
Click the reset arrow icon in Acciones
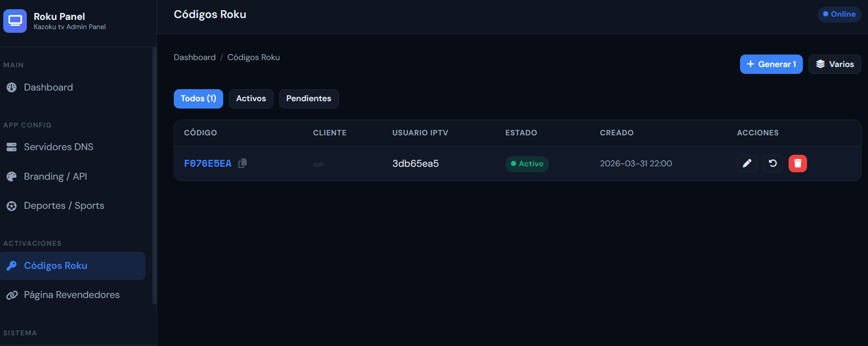pos(772,164)
